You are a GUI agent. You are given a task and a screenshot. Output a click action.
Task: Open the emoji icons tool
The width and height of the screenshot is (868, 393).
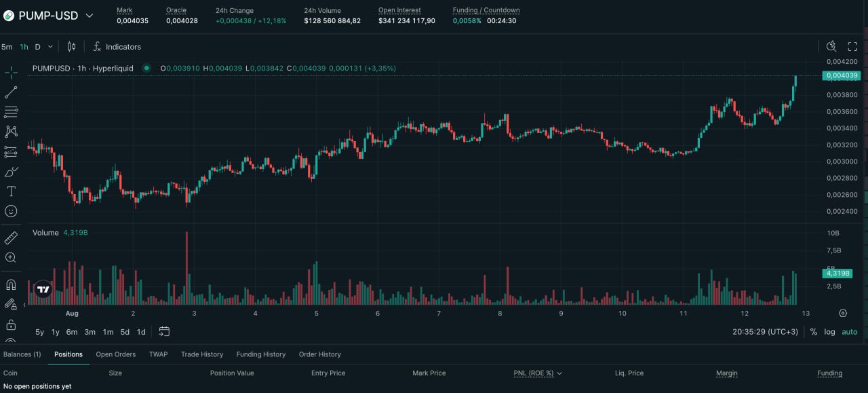click(x=11, y=211)
